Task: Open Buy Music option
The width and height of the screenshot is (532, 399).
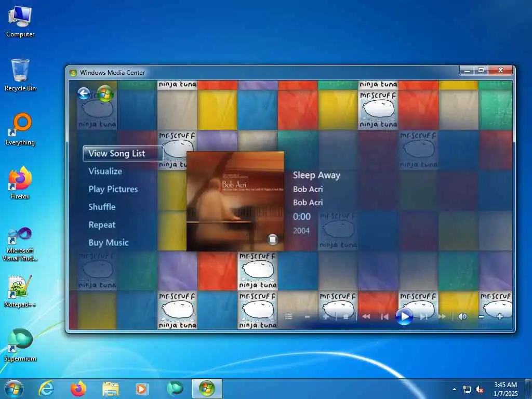Action: 109,243
